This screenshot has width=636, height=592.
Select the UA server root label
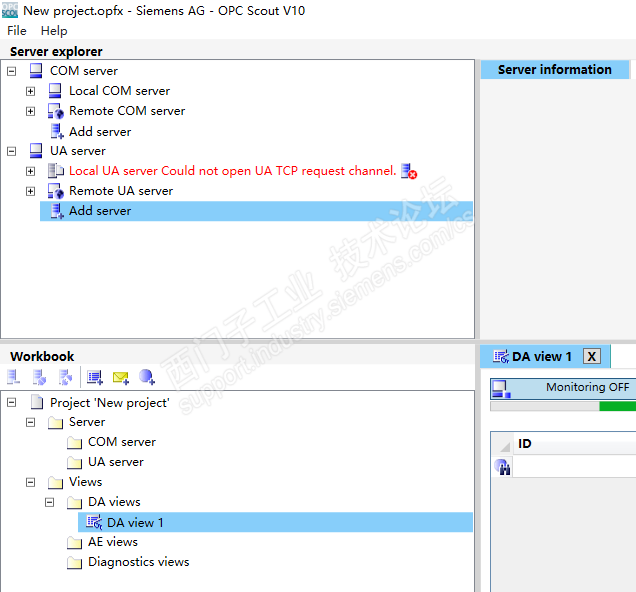77,151
